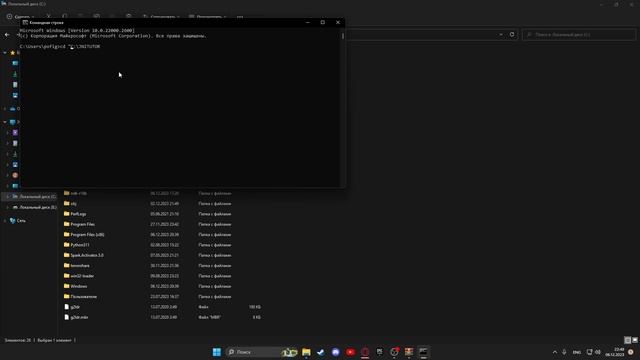Open the Просмотреть (View) dropdown
The image size is (640, 360).
pos(207,17)
